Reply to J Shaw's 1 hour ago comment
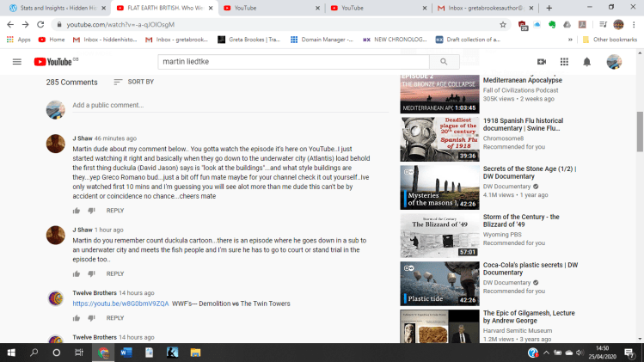Viewport: 644px width, 362px height. (x=115, y=273)
